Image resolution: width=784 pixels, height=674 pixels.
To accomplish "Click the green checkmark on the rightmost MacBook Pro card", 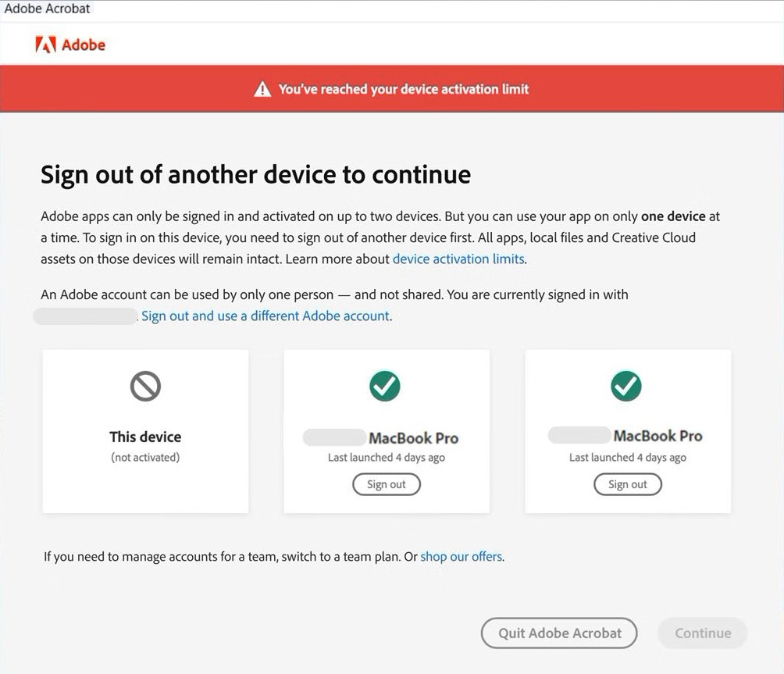I will tap(626, 386).
